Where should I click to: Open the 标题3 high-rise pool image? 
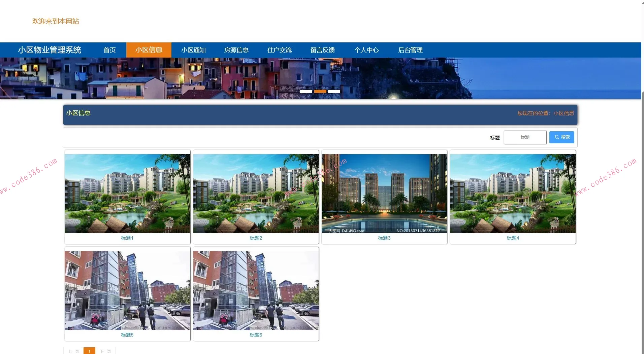[x=384, y=193]
